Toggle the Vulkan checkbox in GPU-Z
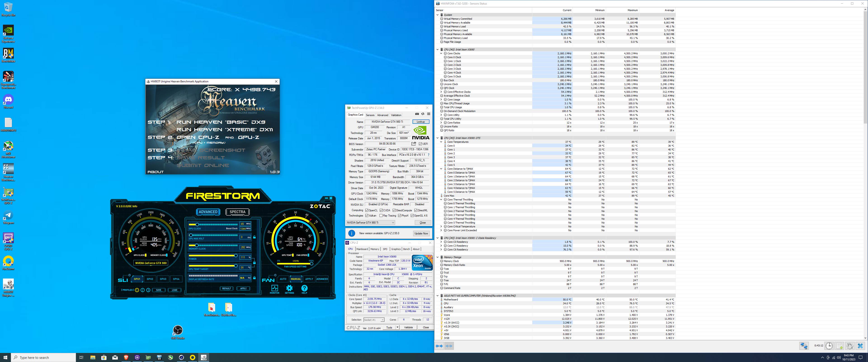 367,216
